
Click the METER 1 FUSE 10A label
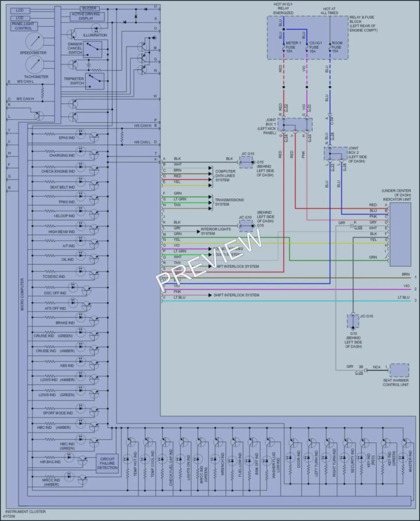tap(293, 47)
